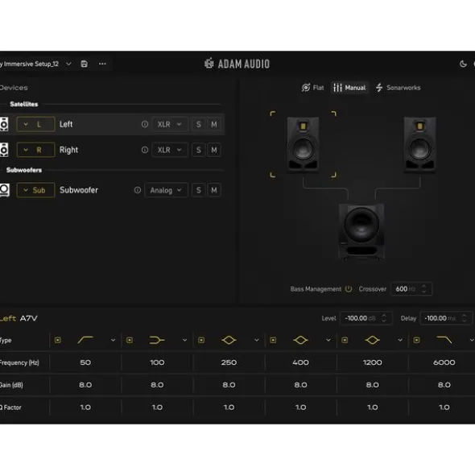This screenshot has height=476, width=475.
Task: Open info for the Left speaker
Action: 145,124
